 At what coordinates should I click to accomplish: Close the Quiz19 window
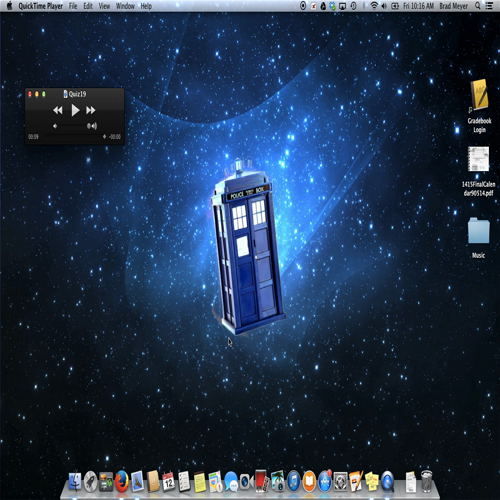coord(30,94)
